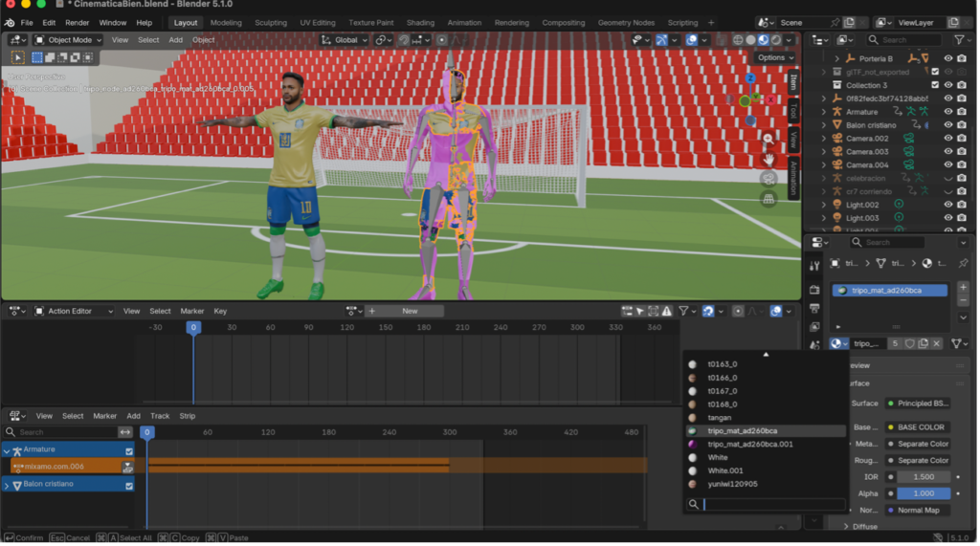
Task: Switch to the Shading workspace tab
Action: 419,22
